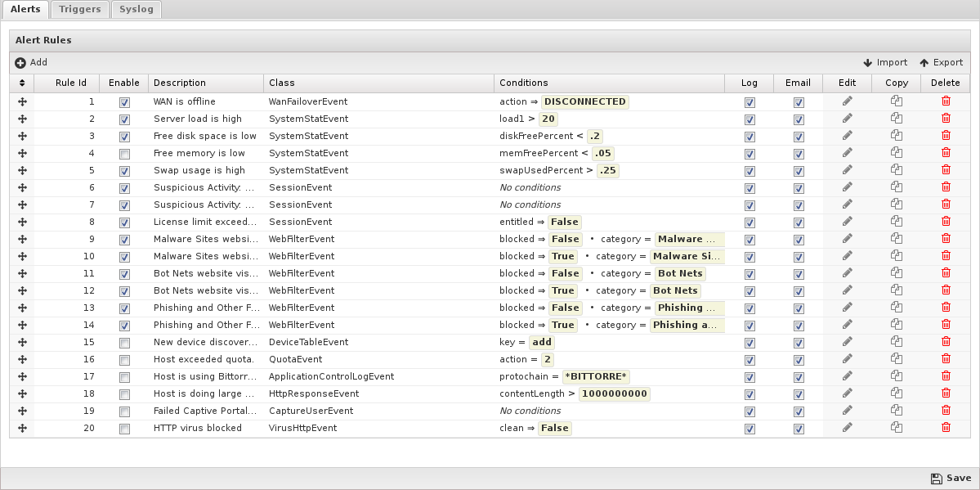
Task: Remove the HTTP virus blocked rule
Action: [x=946, y=427]
